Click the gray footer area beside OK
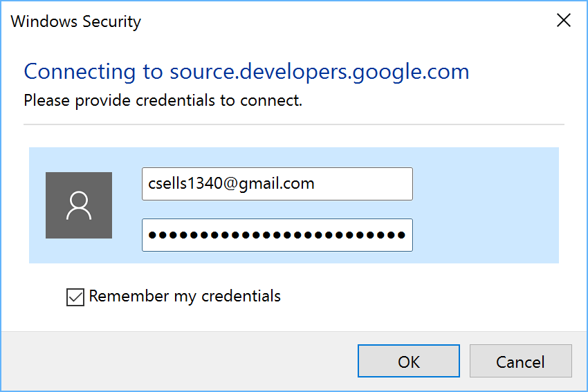Viewport: 588px width, 392px height. tap(180, 361)
